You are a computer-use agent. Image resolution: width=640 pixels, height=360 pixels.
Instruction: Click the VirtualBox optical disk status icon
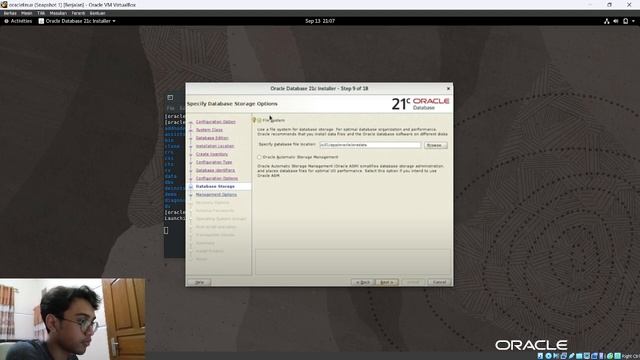tap(549, 356)
